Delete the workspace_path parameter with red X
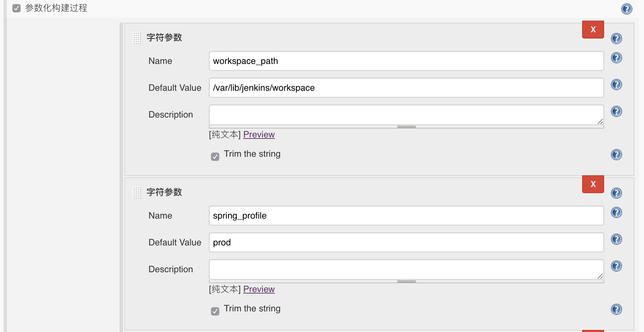Image resolution: width=644 pixels, height=332 pixels. point(593,30)
